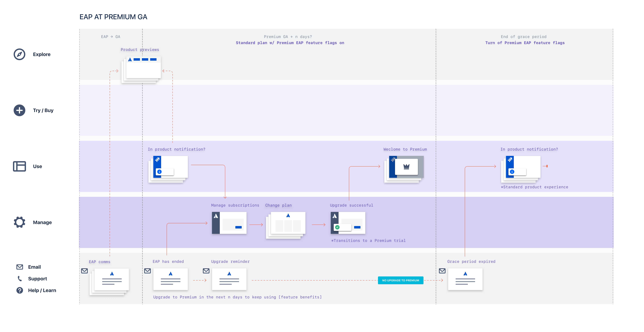Click the Support phone icon

pyautogui.click(x=20, y=278)
